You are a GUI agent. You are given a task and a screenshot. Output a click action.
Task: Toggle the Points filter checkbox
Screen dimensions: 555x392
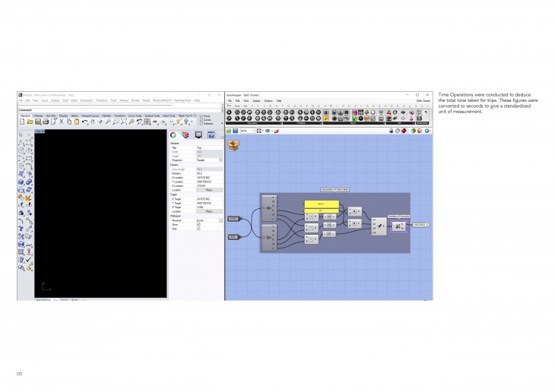(x=200, y=115)
